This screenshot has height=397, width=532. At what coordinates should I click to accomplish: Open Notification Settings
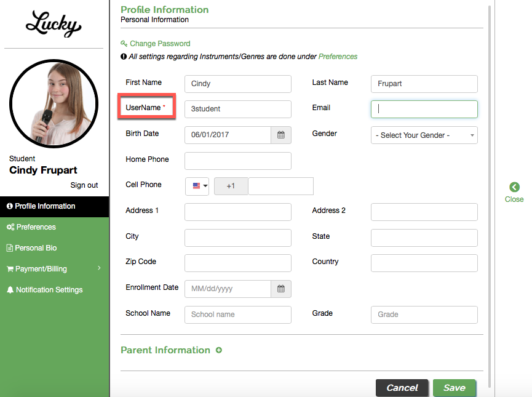[x=49, y=290]
